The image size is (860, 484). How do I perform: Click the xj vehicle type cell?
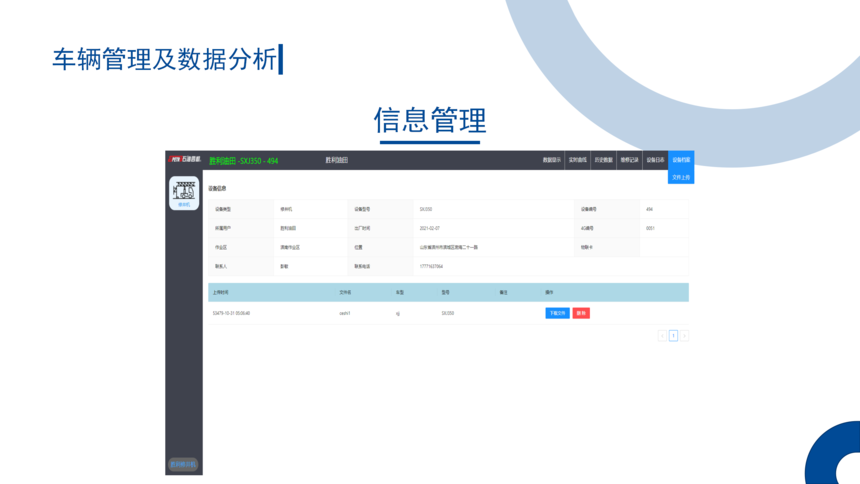398,313
